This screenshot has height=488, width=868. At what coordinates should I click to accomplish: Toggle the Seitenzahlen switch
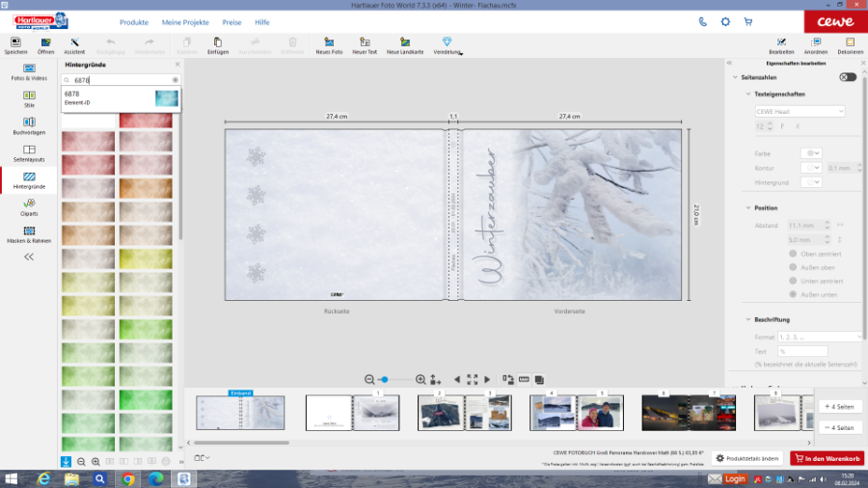click(x=847, y=77)
